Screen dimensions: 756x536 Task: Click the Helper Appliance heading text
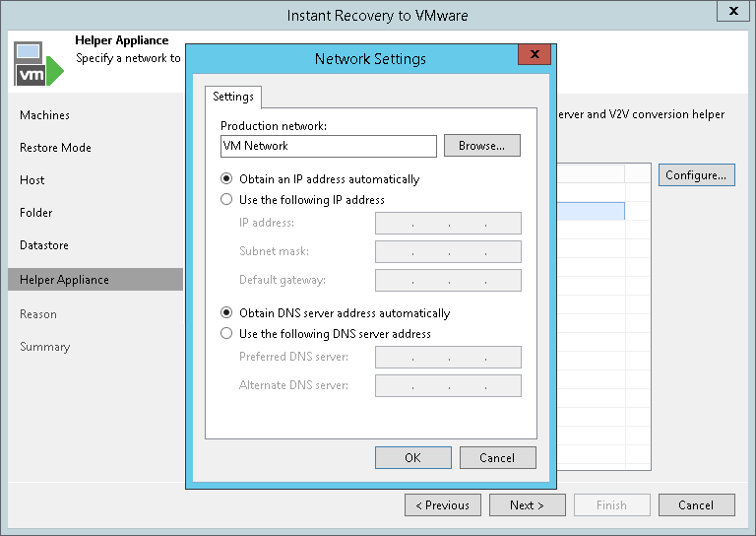tap(122, 40)
